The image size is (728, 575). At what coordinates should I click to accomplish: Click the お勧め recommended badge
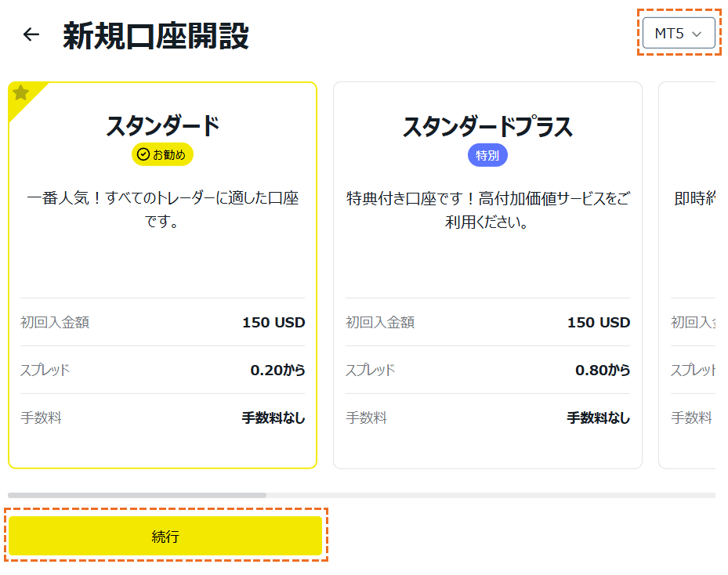click(x=162, y=154)
